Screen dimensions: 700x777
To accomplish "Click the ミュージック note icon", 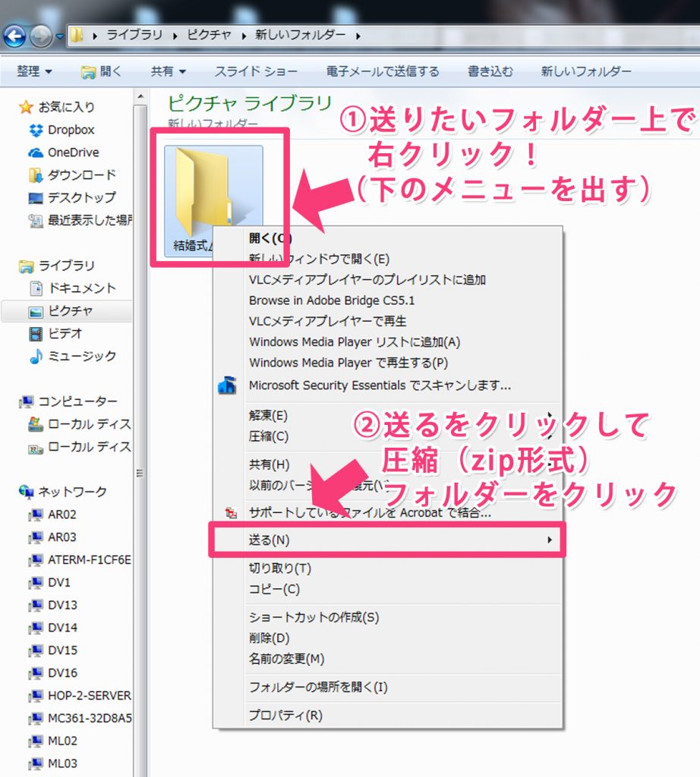I will pyautogui.click(x=36, y=357).
